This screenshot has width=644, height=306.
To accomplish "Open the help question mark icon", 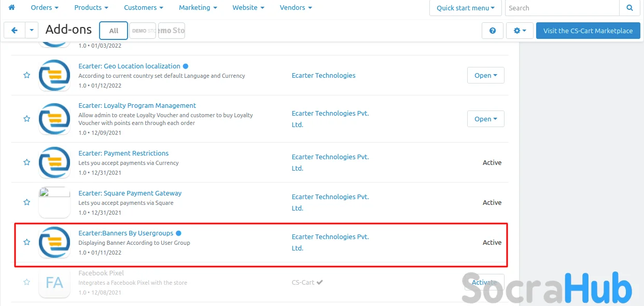I will coord(492,31).
